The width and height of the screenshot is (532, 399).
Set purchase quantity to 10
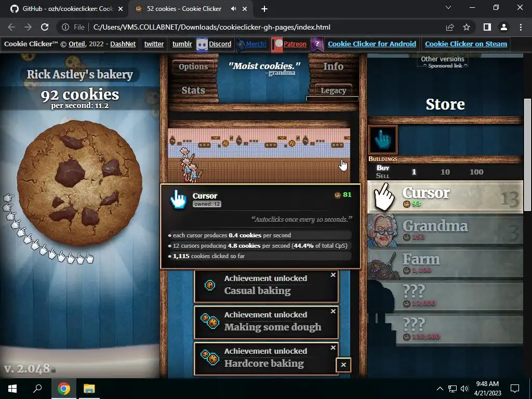(445, 172)
